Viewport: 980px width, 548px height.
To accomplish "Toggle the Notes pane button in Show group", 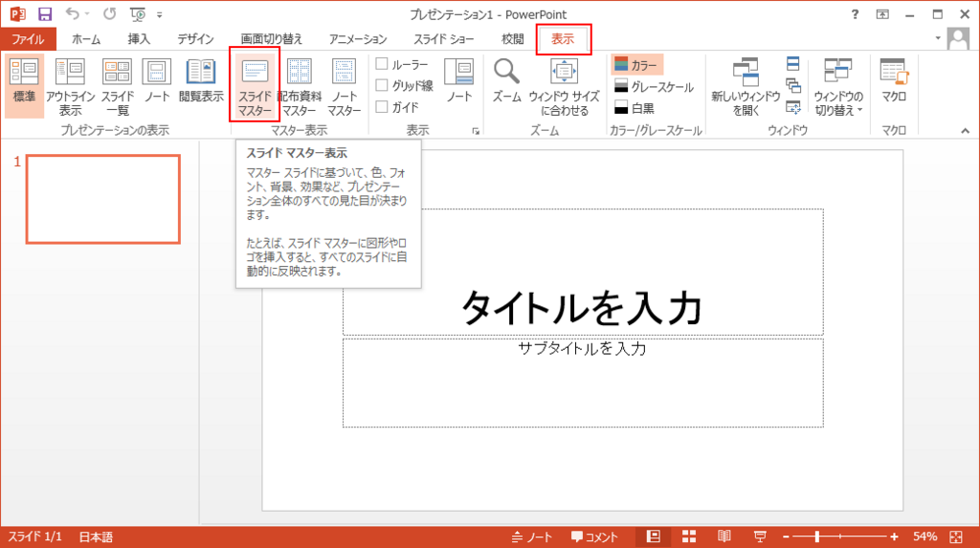I will (x=459, y=81).
